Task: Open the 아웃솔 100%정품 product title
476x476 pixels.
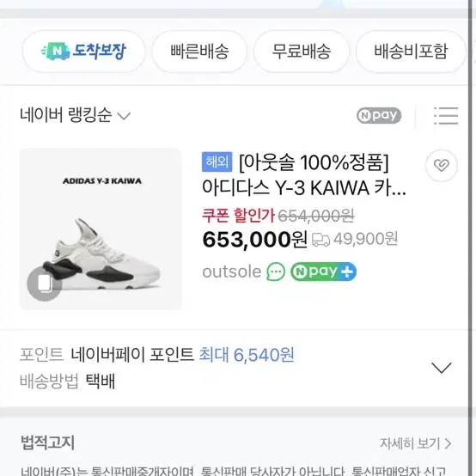Action: coord(304,175)
